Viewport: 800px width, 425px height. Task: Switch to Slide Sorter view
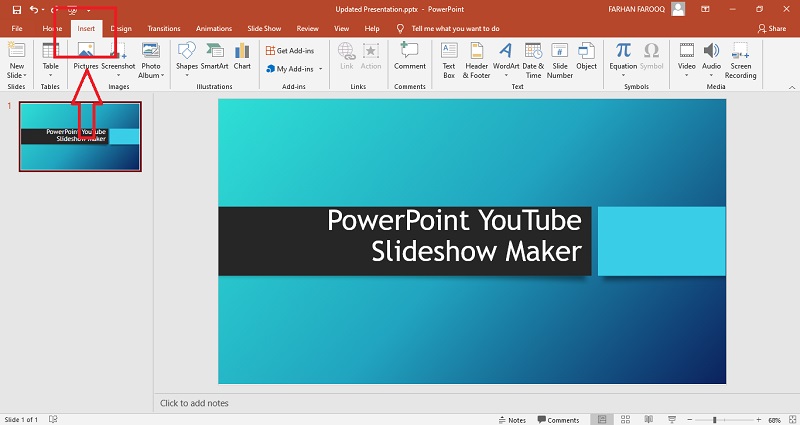coord(625,420)
